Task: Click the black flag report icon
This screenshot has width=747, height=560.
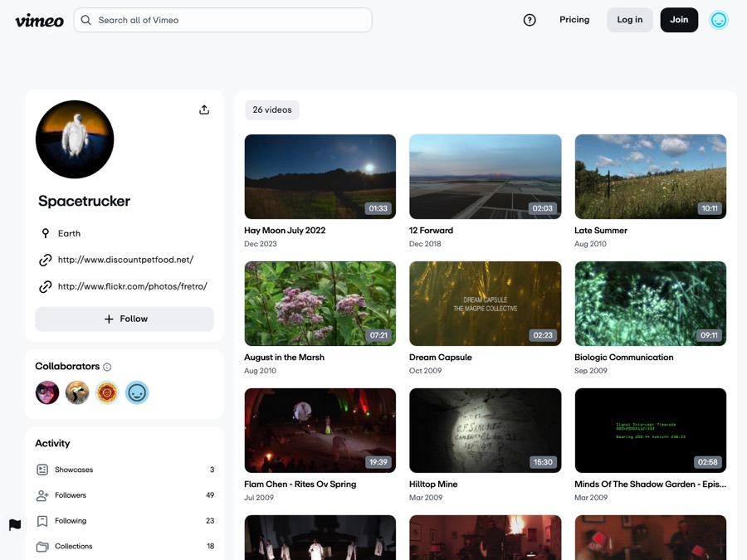Action: coord(15,525)
